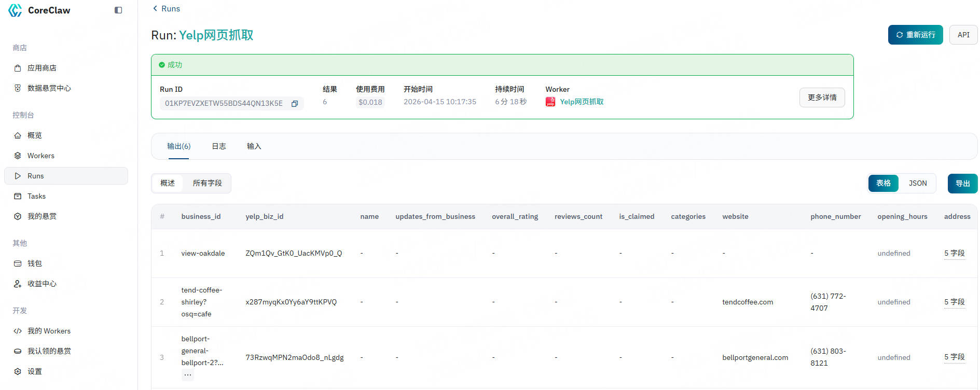This screenshot has width=980, height=390.
Task: Open the 钱包 wallet page
Action: [x=34, y=263]
